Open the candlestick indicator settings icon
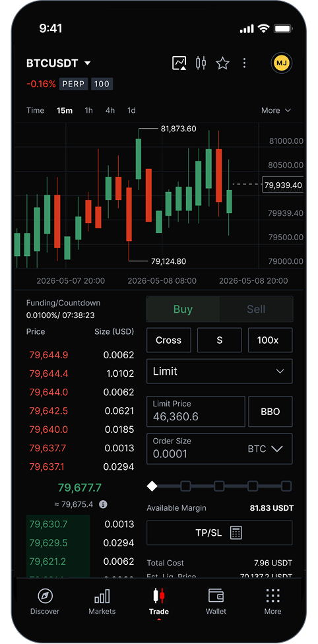 201,63
